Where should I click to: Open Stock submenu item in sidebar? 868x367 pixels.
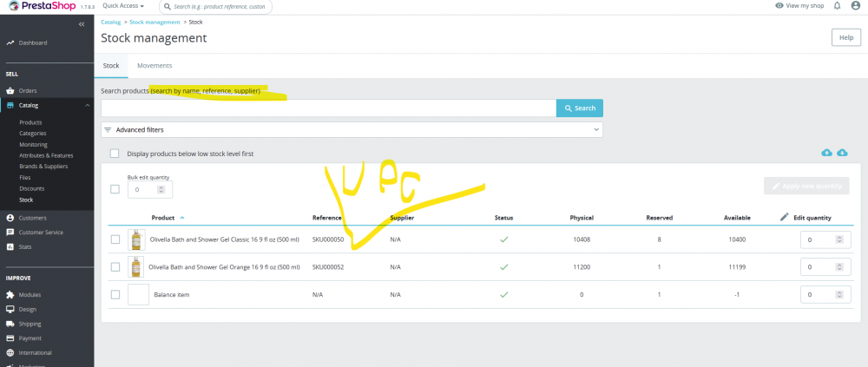(x=26, y=200)
